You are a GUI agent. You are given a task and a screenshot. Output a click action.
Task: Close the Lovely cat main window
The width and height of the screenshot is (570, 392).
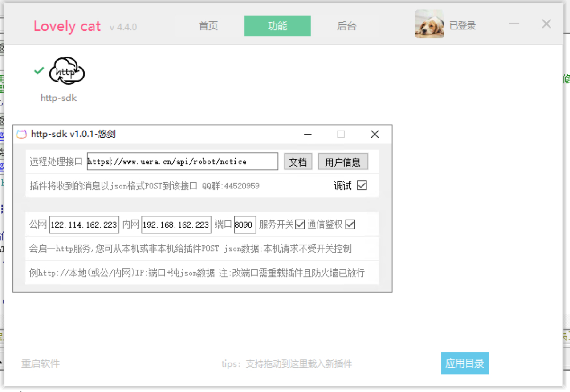pyautogui.click(x=546, y=24)
